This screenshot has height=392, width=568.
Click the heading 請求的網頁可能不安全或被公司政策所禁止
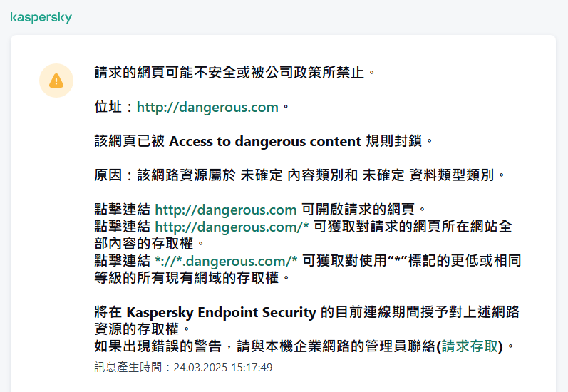235,73
